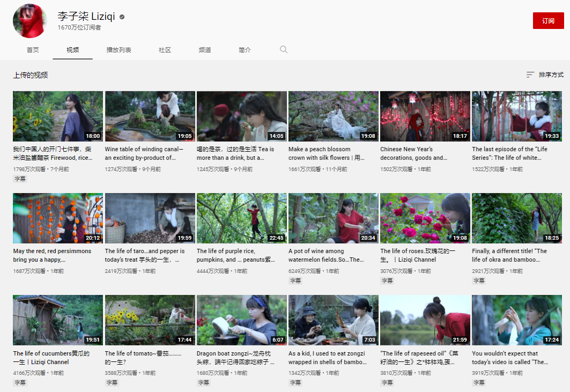Open The life of tomato video thumbnail
The image size is (570, 392).
tap(150, 320)
